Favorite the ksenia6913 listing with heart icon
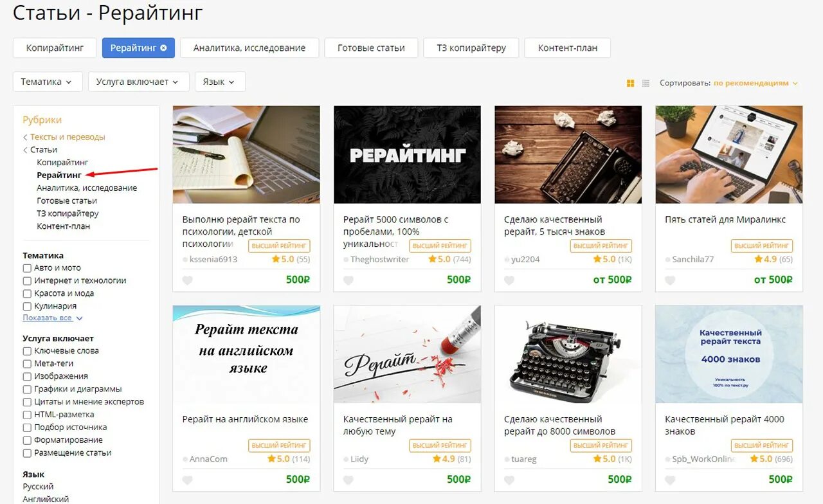The width and height of the screenshot is (823, 504). click(187, 280)
